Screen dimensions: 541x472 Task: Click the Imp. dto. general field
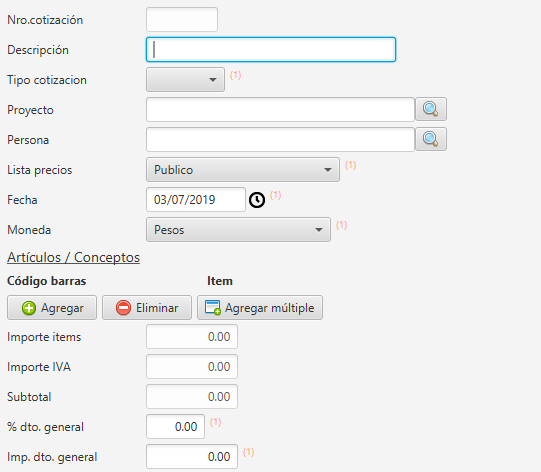click(x=192, y=457)
